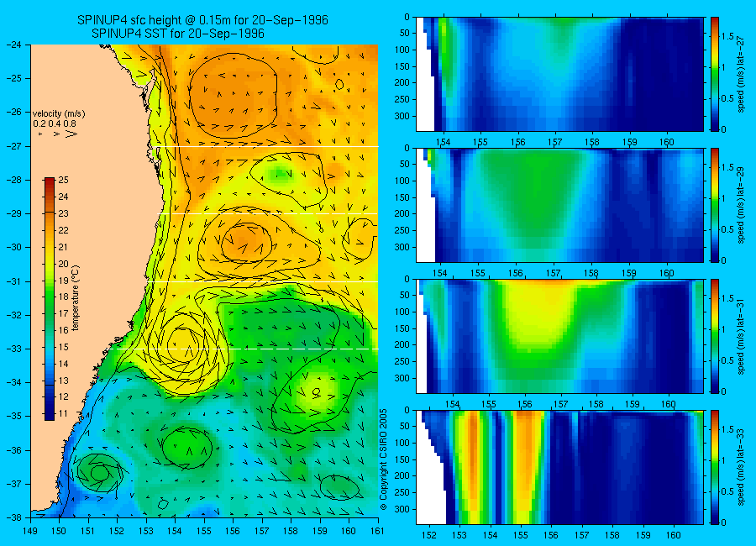The image size is (756, 546).
Task: Click the 'speed (m/s) lat=-29' label
Action: pos(741,206)
